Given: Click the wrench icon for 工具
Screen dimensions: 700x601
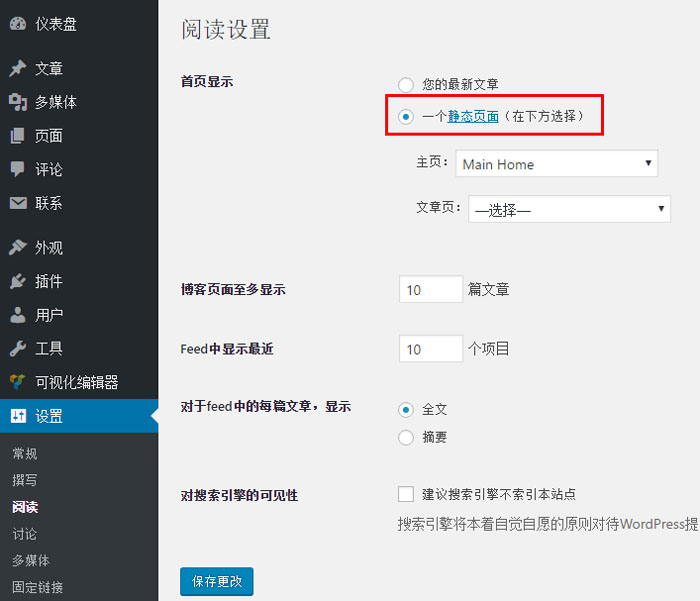Looking at the screenshot, I should coord(18,348).
